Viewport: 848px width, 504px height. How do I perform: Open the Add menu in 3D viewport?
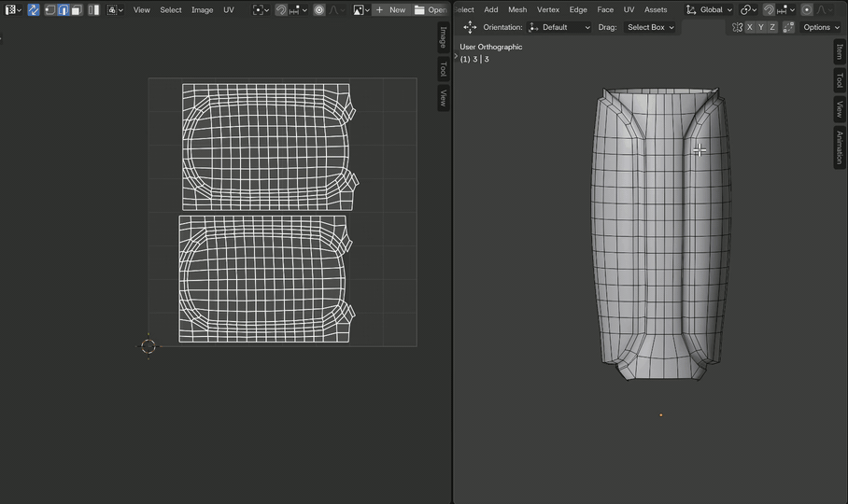tap(491, 9)
